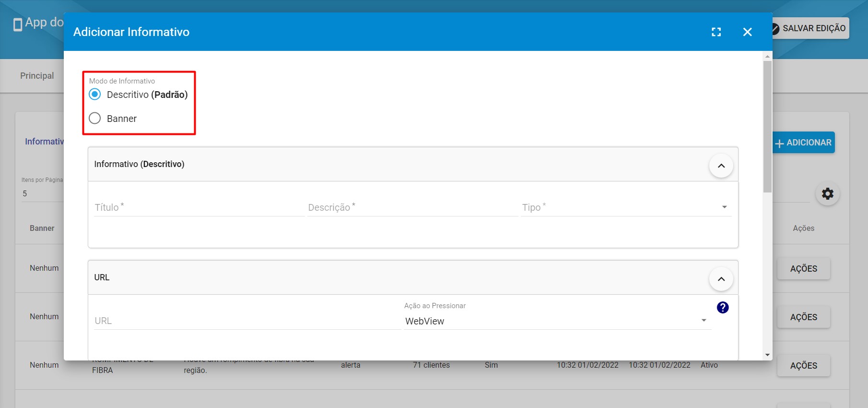Click the Ações column header

click(804, 228)
